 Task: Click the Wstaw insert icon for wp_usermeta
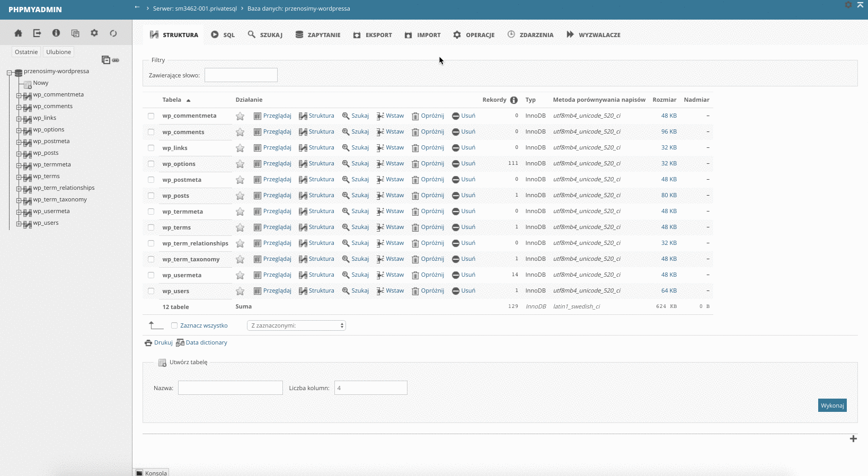tap(380, 275)
